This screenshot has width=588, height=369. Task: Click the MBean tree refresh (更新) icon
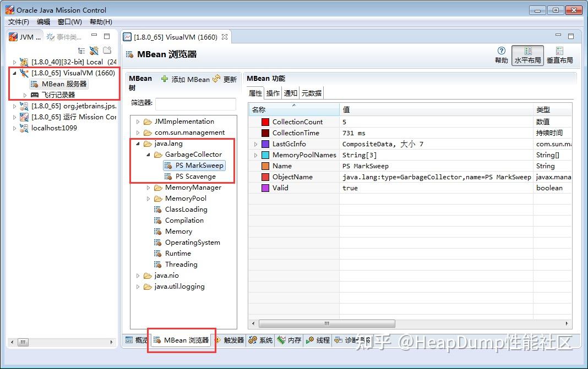(x=216, y=79)
